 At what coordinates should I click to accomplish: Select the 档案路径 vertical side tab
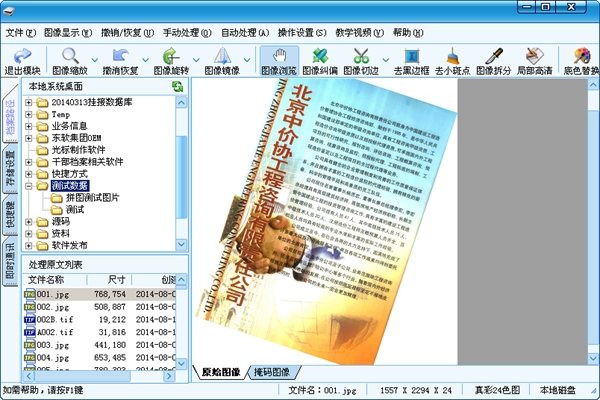pyautogui.click(x=10, y=116)
